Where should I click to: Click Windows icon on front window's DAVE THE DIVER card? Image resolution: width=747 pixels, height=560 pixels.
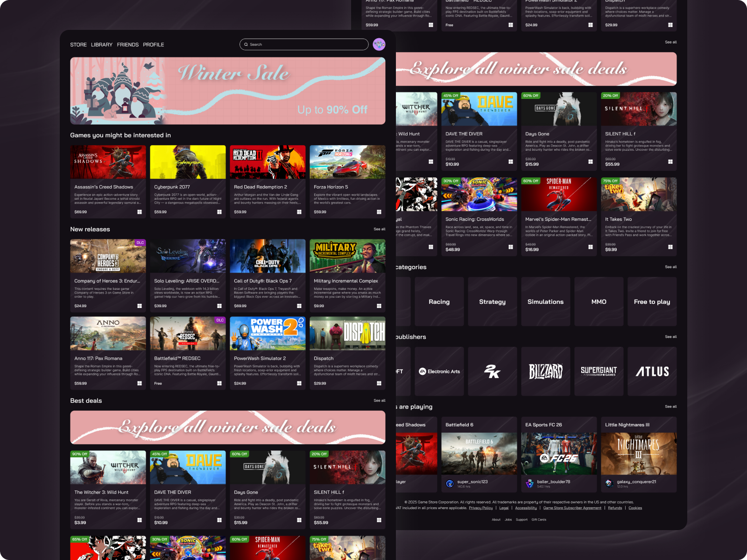click(219, 520)
